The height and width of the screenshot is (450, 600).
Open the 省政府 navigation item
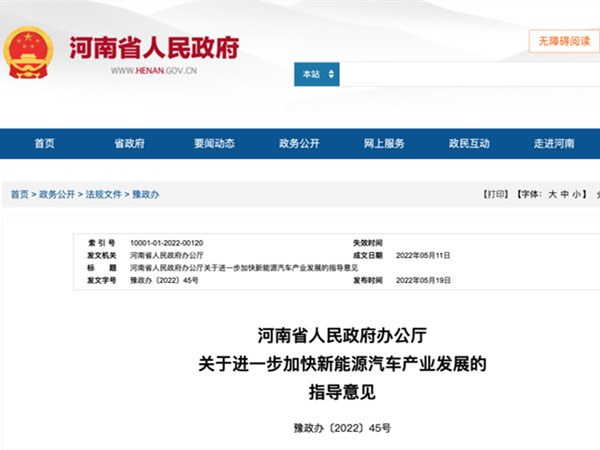[129, 144]
